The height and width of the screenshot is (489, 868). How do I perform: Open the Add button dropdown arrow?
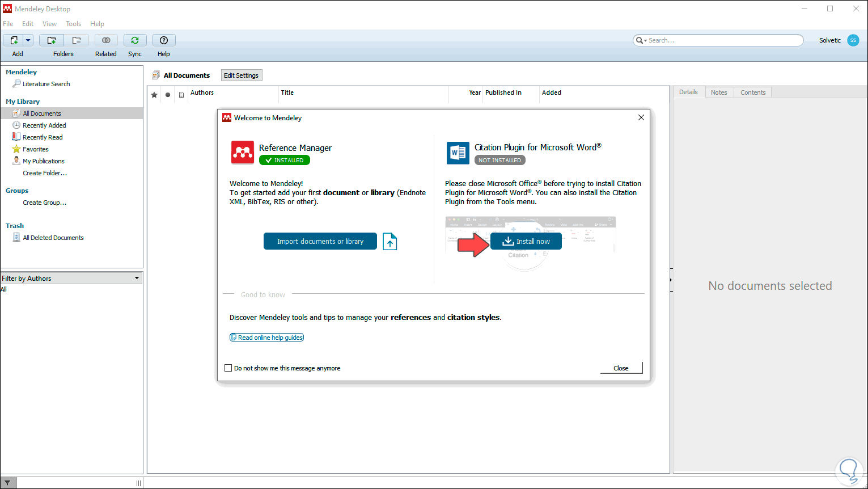pyautogui.click(x=28, y=40)
